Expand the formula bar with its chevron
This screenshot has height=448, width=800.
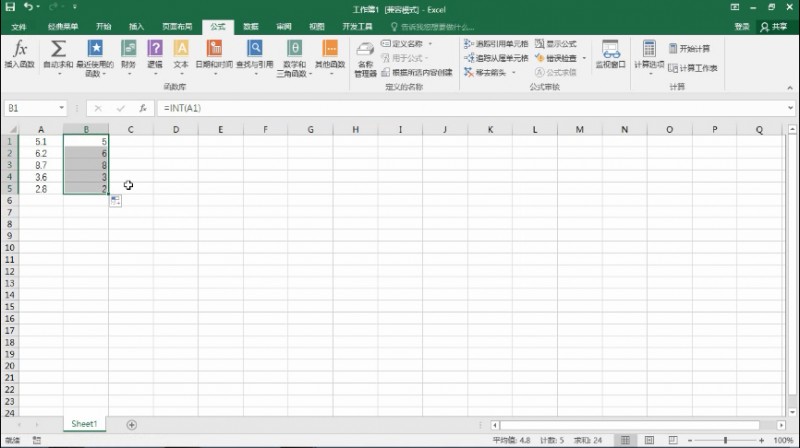(790, 108)
